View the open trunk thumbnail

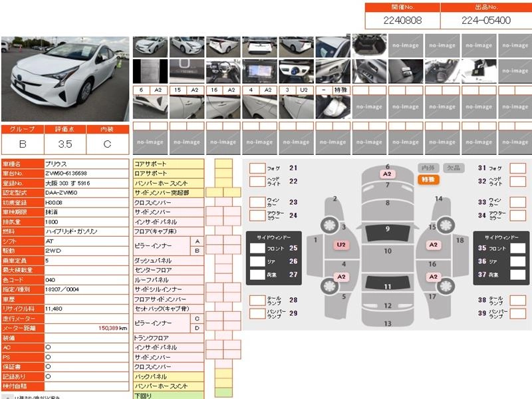[x=369, y=45]
